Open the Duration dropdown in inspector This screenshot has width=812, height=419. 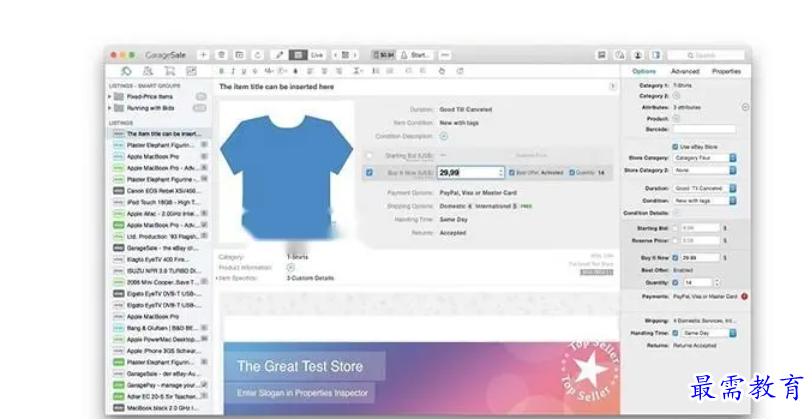pyautogui.click(x=704, y=188)
